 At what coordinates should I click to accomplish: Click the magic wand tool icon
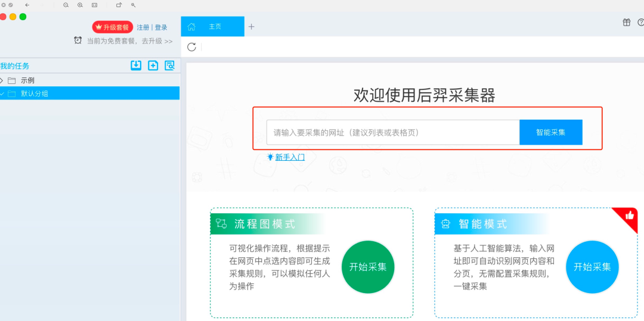133,5
